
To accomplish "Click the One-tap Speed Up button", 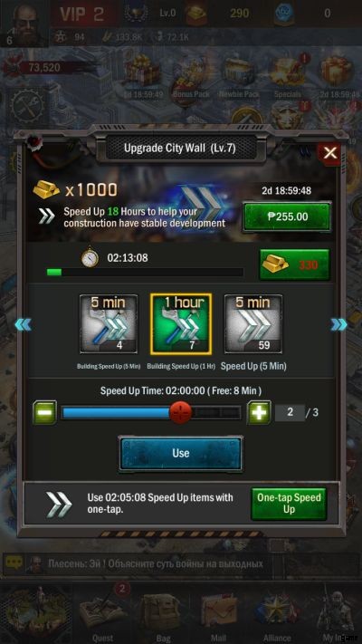I will [289, 504].
